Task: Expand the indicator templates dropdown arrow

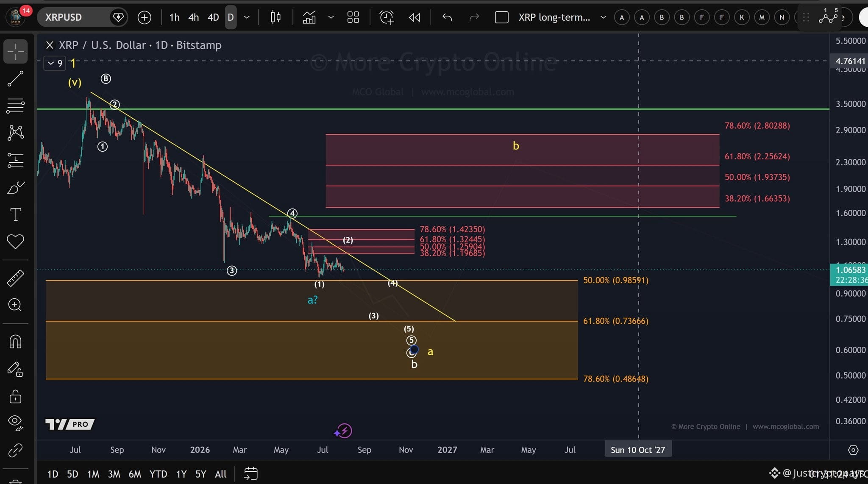Action: point(331,17)
